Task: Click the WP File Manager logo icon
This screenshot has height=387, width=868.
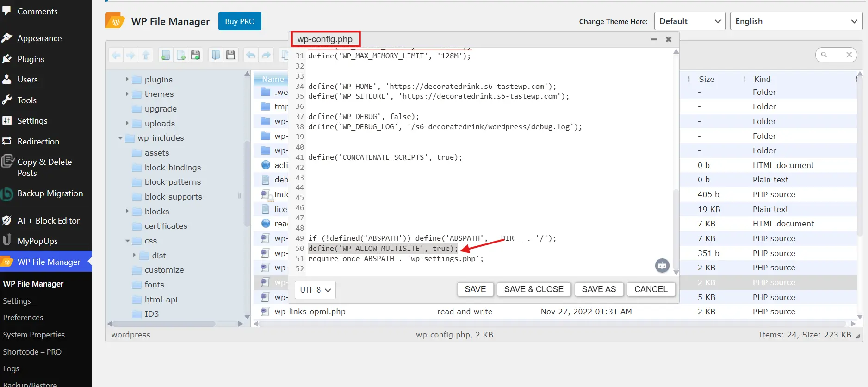Action: click(115, 21)
